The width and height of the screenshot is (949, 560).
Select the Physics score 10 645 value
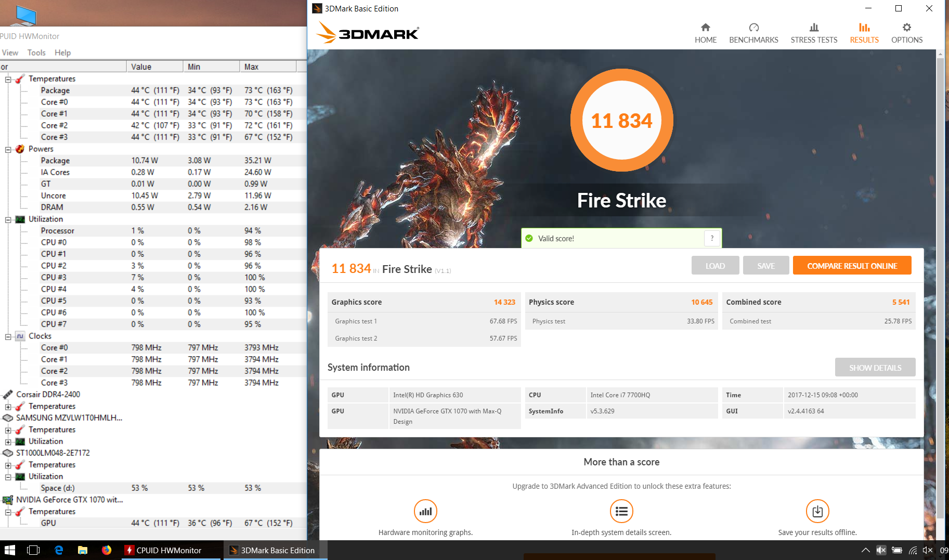point(701,302)
